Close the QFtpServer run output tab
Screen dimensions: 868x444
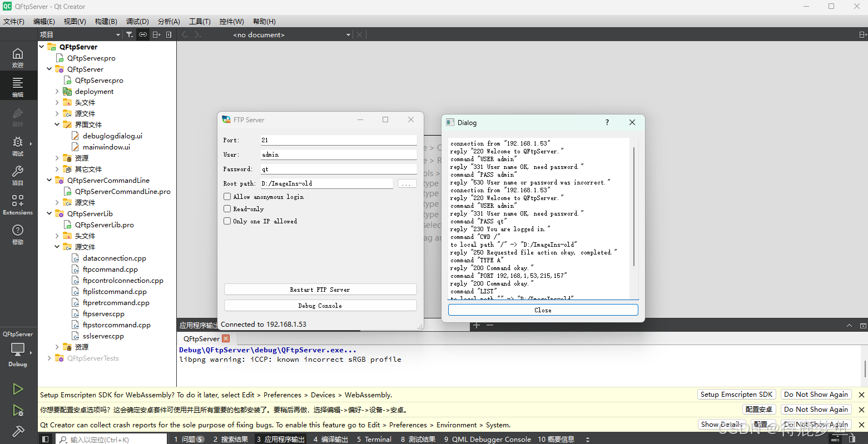pos(226,338)
